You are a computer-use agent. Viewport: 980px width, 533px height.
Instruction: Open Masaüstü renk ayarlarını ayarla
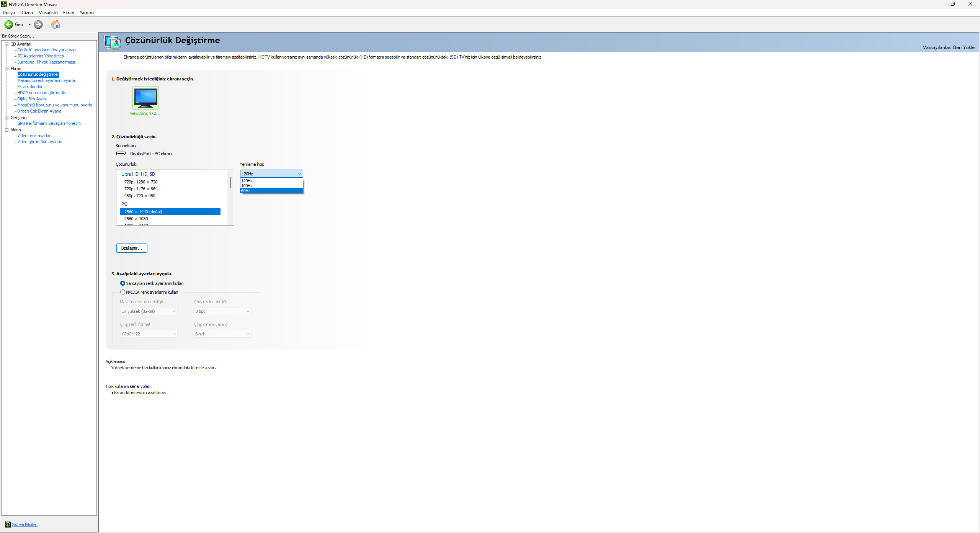point(46,80)
